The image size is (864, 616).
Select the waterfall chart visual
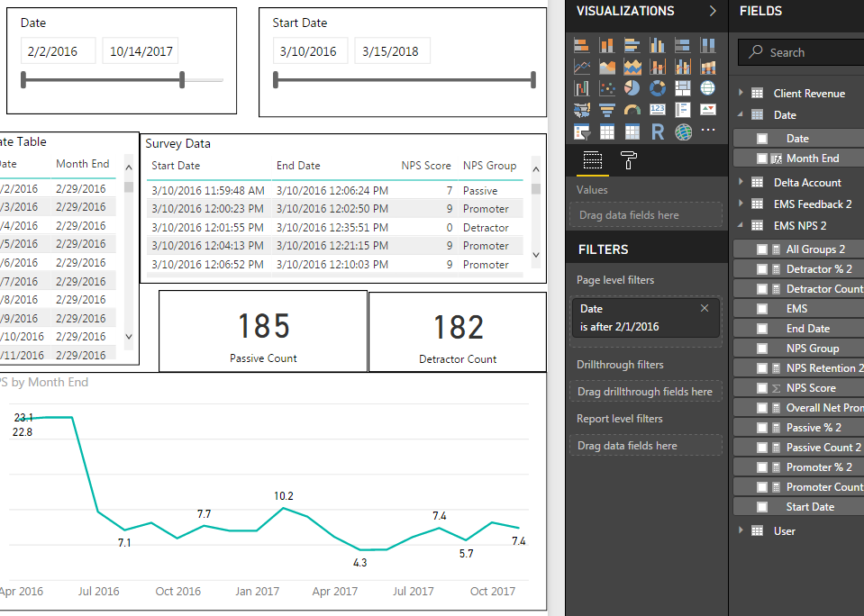click(x=581, y=88)
